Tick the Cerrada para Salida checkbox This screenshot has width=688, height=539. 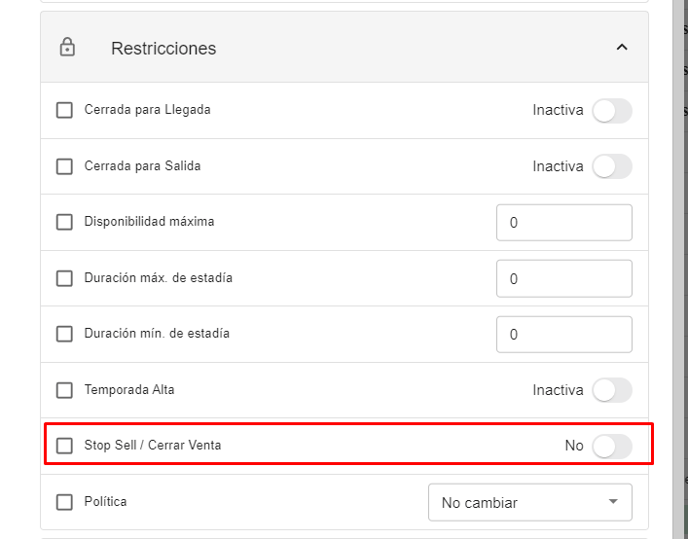pyautogui.click(x=65, y=166)
